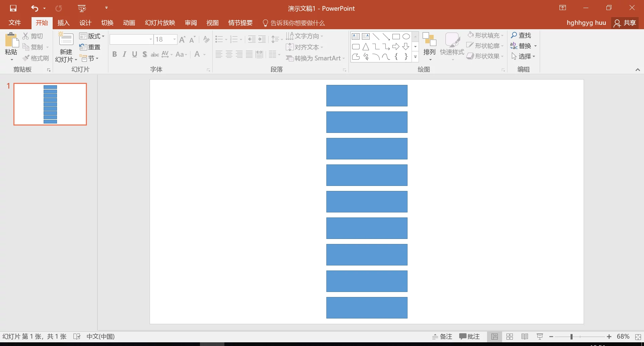Start slideshow from status bar icon

click(540, 337)
